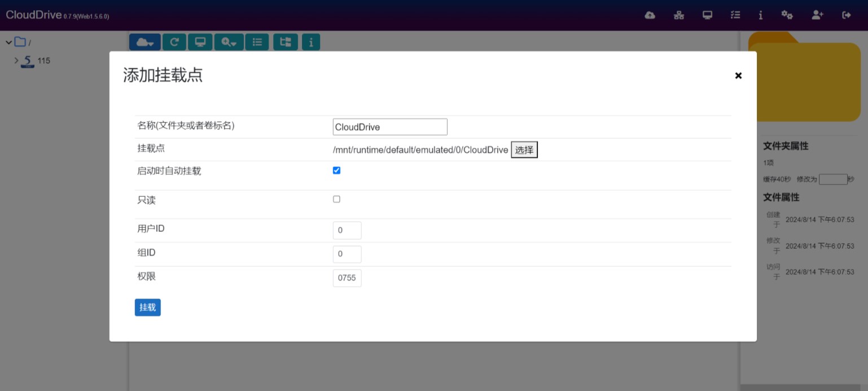The image size is (868, 391).
Task: Open the cloud add dropdown in toolbar
Action: point(145,42)
